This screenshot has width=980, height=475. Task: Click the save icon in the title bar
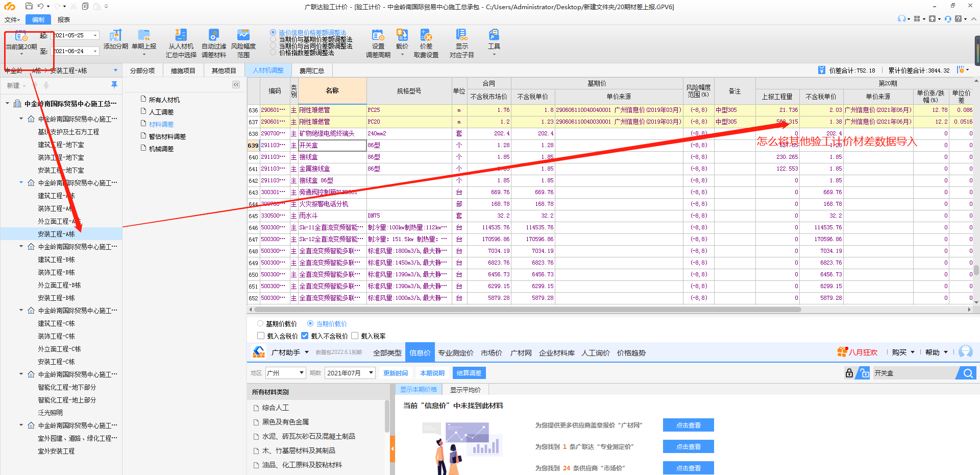point(29,6)
